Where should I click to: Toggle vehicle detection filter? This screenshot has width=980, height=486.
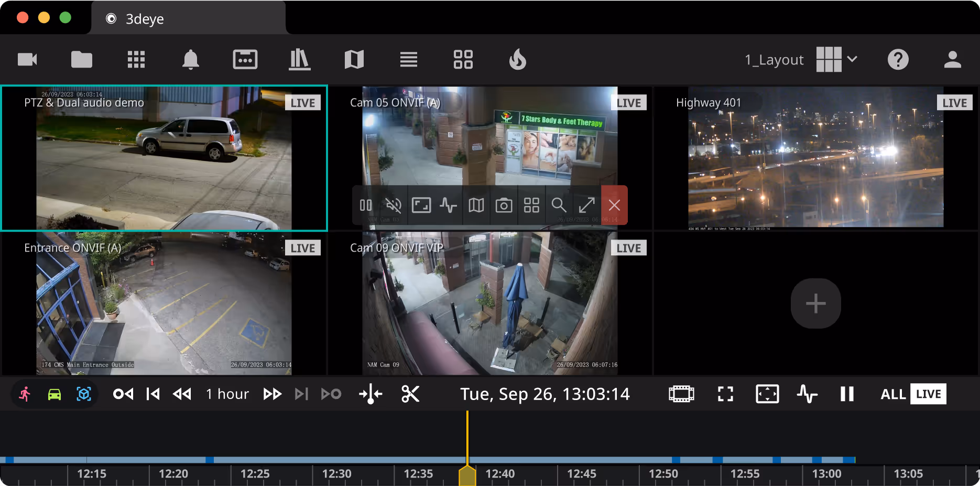coord(55,394)
